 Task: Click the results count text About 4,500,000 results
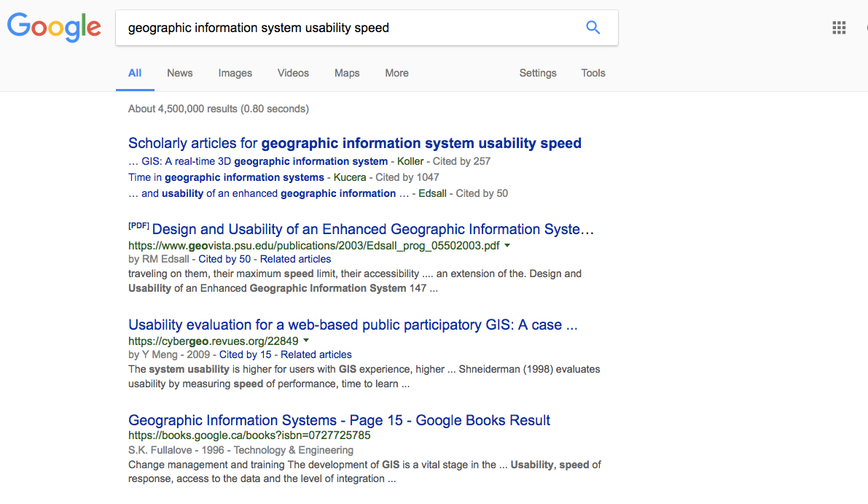(x=219, y=109)
